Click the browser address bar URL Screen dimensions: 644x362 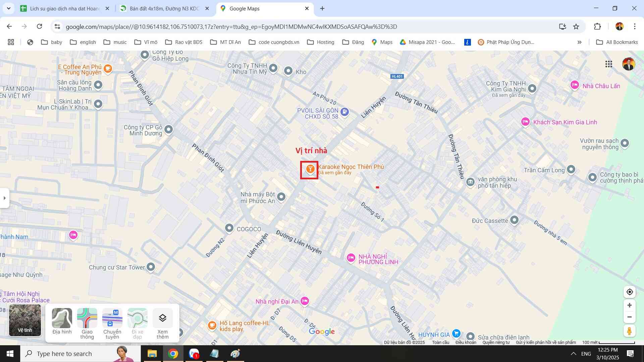pyautogui.click(x=231, y=27)
